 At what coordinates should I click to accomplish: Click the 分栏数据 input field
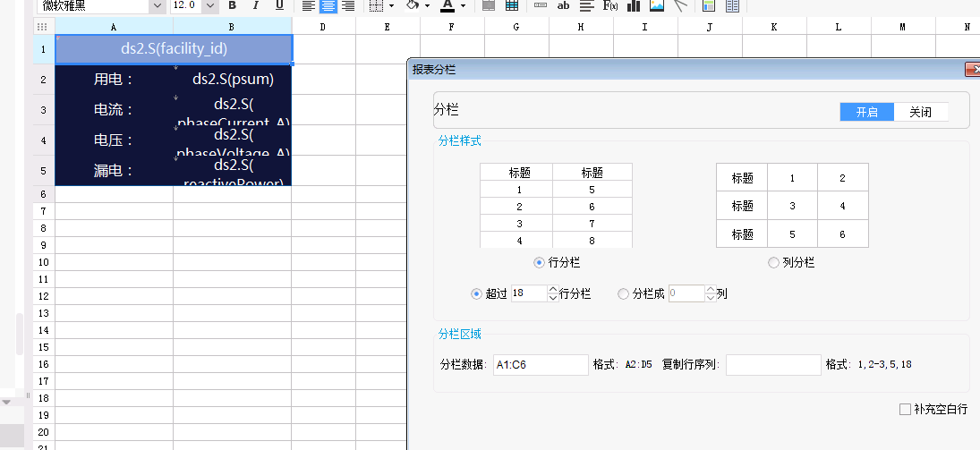[541, 365]
